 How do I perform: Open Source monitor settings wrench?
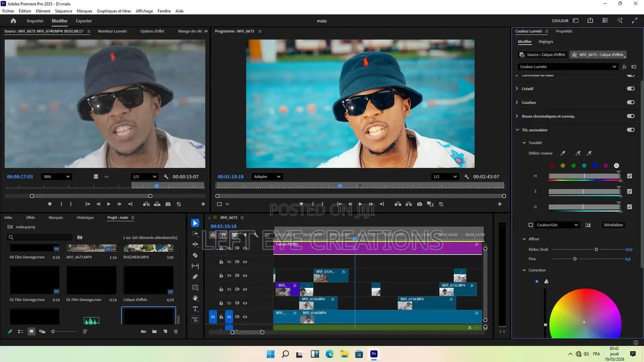pos(166,177)
